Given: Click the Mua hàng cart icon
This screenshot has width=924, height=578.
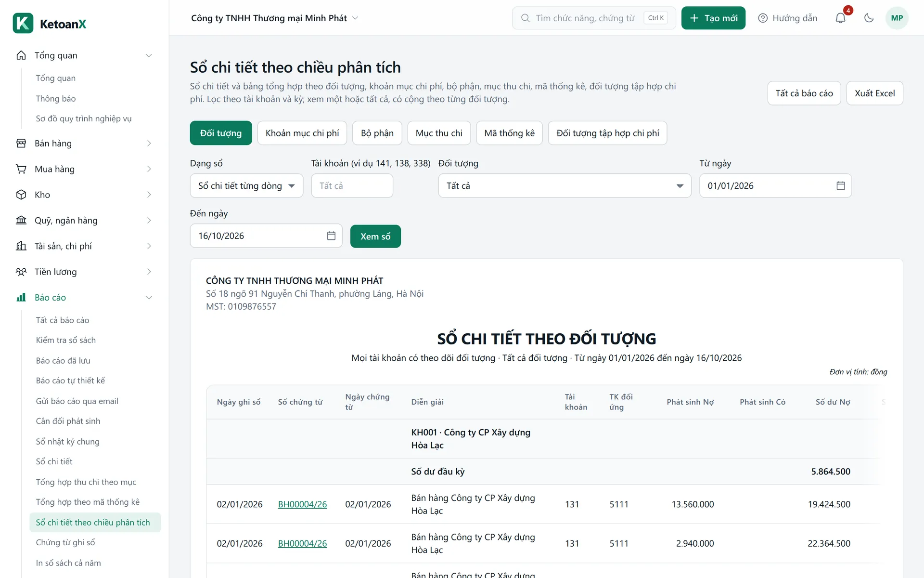Looking at the screenshot, I should 21,169.
